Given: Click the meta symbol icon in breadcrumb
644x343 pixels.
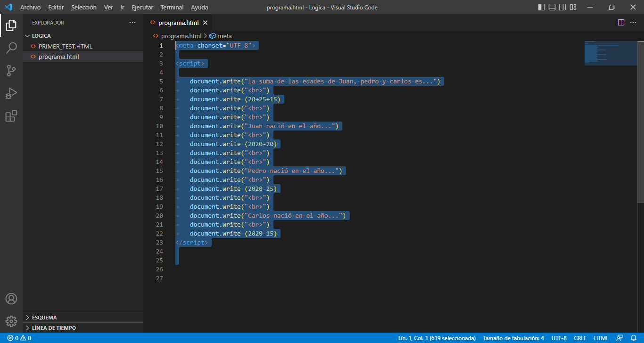Looking at the screenshot, I should pyautogui.click(x=213, y=36).
